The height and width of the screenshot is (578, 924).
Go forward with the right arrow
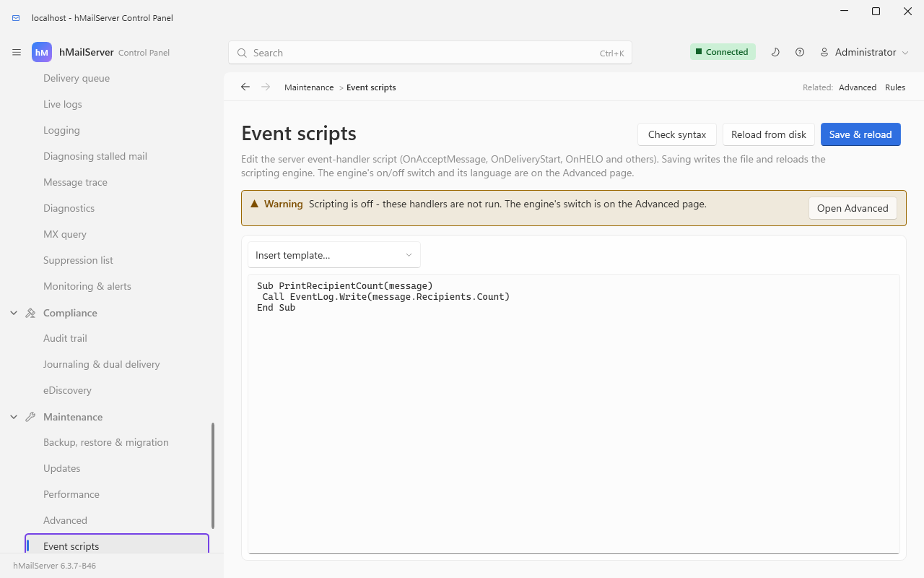coord(266,87)
